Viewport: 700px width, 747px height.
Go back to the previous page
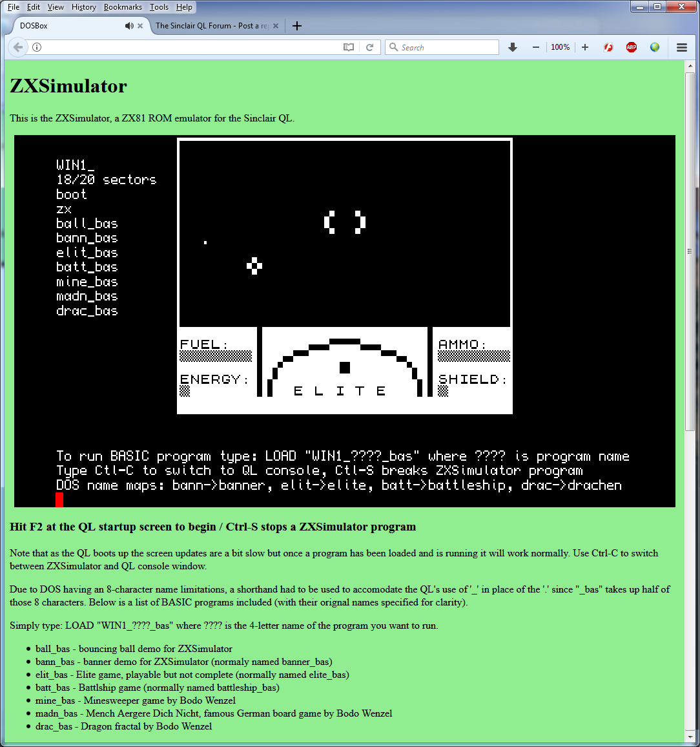coord(17,47)
